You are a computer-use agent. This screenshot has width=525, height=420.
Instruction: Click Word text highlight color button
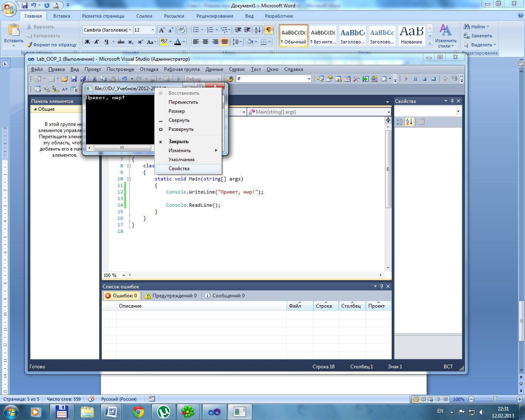[x=164, y=42]
